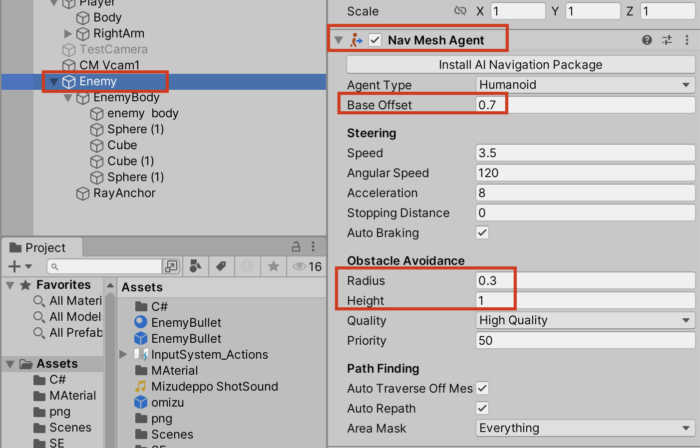This screenshot has width=700, height=448.
Task: Disable the Nav Mesh Agent component checkbox
Action: coord(375,40)
